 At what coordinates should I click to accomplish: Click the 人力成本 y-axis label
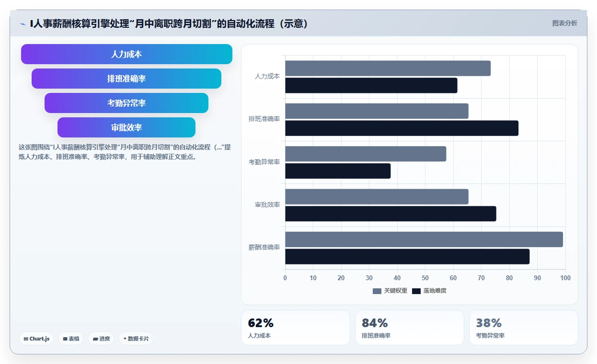[x=267, y=76]
